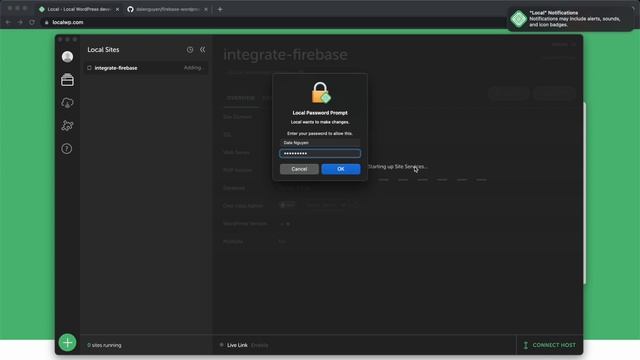Collapse the Local Sites sidebar panel

202,49
